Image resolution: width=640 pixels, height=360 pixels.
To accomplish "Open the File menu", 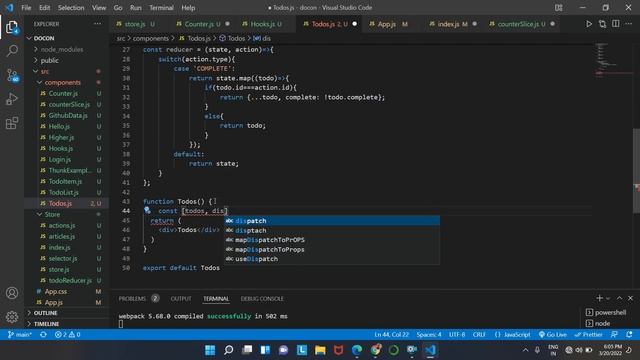I will click(x=26, y=8).
